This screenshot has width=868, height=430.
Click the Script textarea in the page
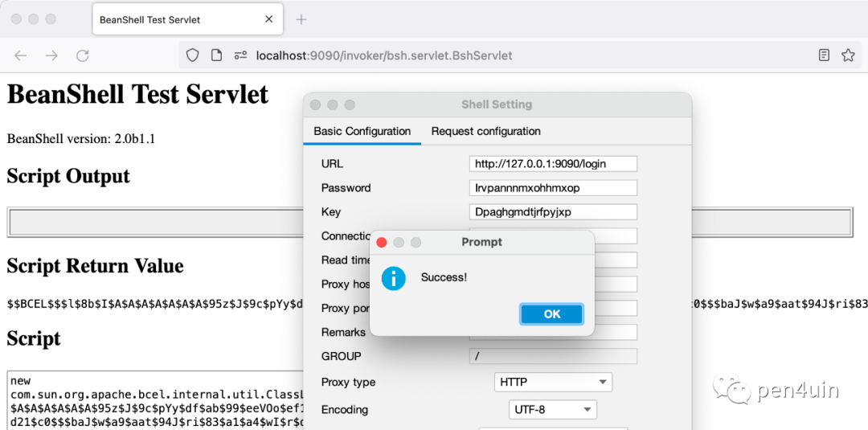click(x=156, y=401)
